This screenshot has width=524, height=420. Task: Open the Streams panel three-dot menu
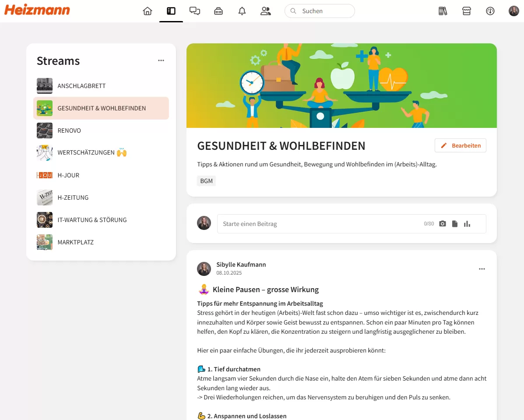(161, 60)
